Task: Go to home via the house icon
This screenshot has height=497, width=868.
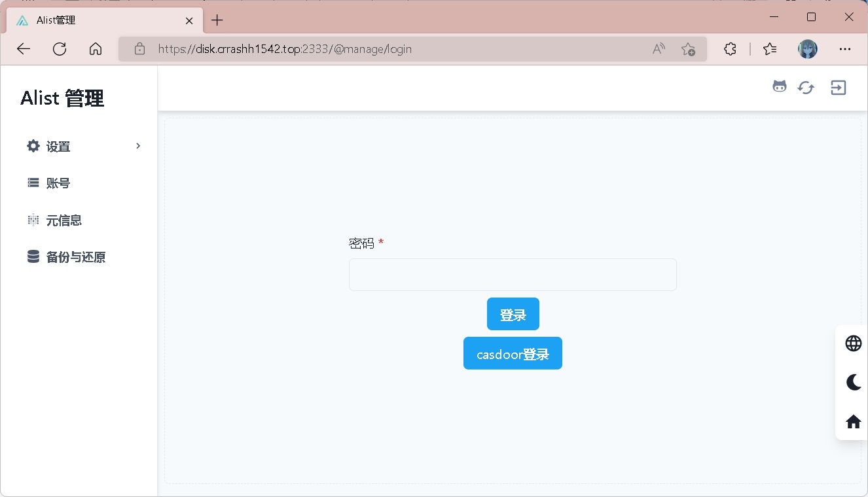Action: click(x=853, y=422)
